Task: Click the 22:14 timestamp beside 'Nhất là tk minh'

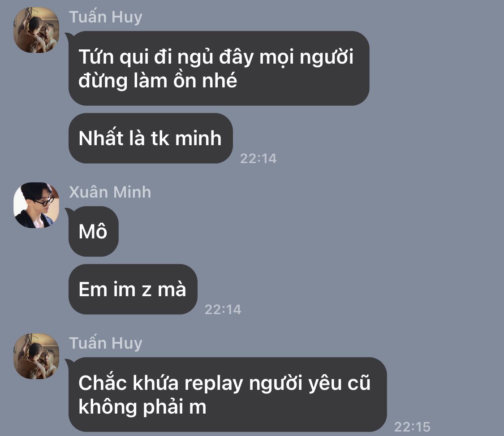Action: [x=258, y=159]
